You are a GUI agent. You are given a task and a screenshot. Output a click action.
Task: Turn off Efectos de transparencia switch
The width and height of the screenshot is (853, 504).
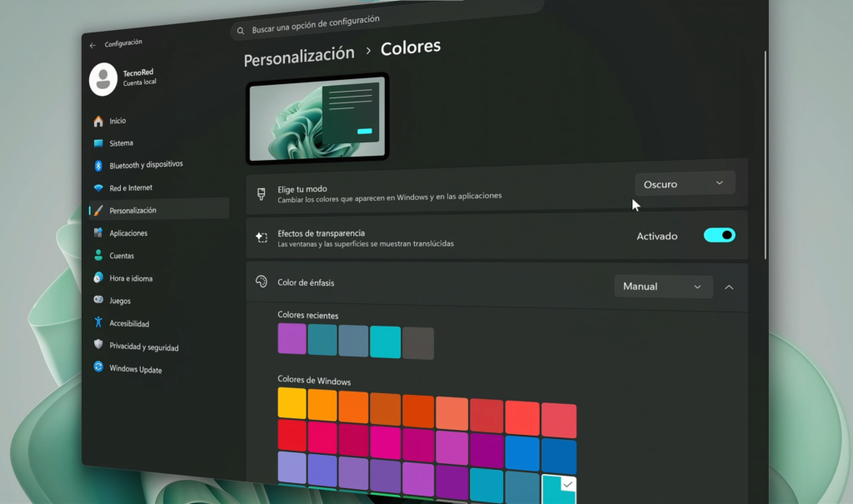pos(719,235)
